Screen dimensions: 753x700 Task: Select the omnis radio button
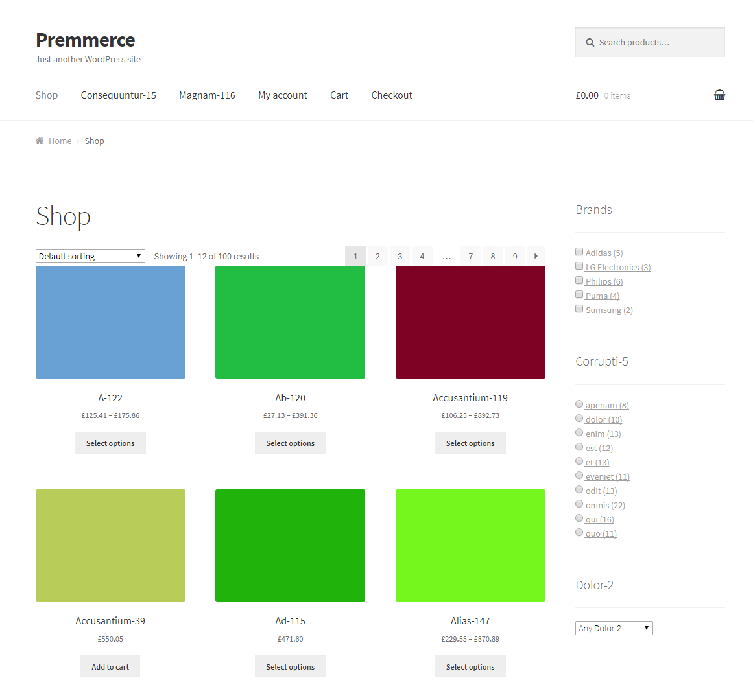coord(579,504)
